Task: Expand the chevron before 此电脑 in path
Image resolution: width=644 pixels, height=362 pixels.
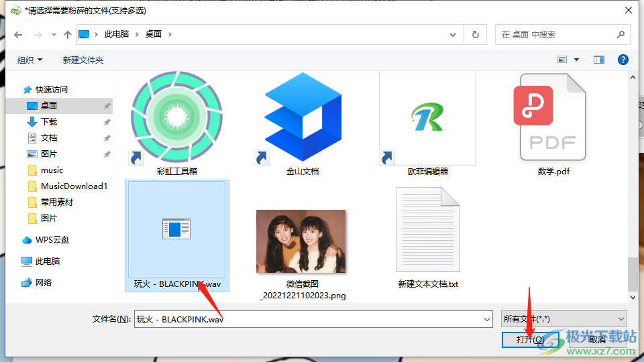Action: tap(96, 34)
